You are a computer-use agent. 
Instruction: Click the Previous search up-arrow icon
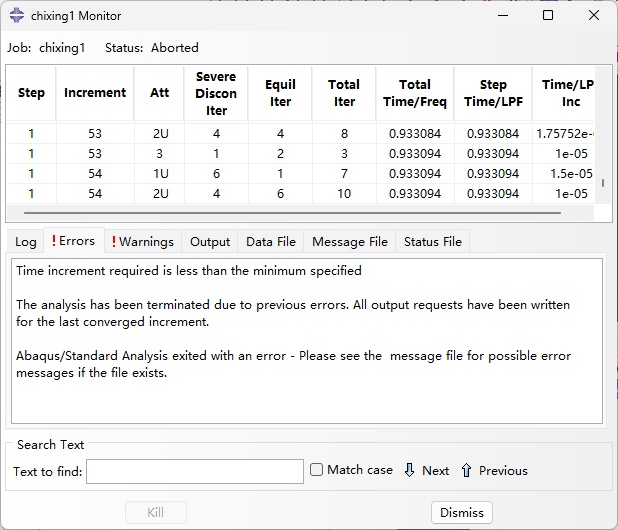coord(466,470)
